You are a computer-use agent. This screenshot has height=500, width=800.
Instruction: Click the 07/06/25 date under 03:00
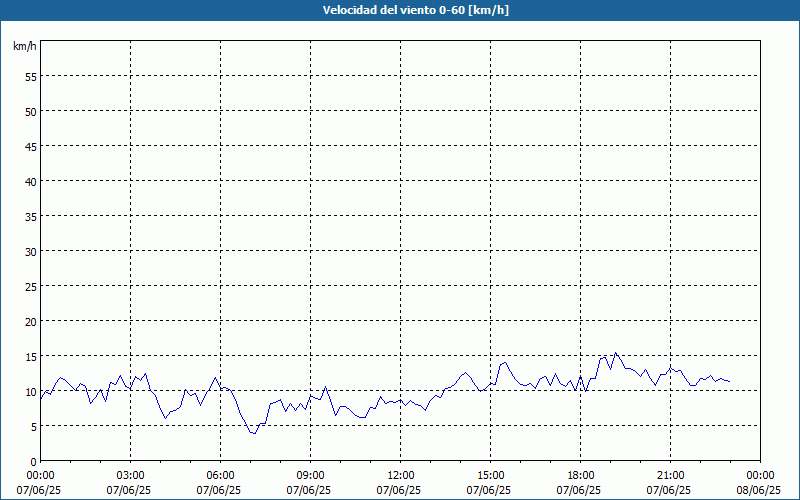[x=129, y=490]
